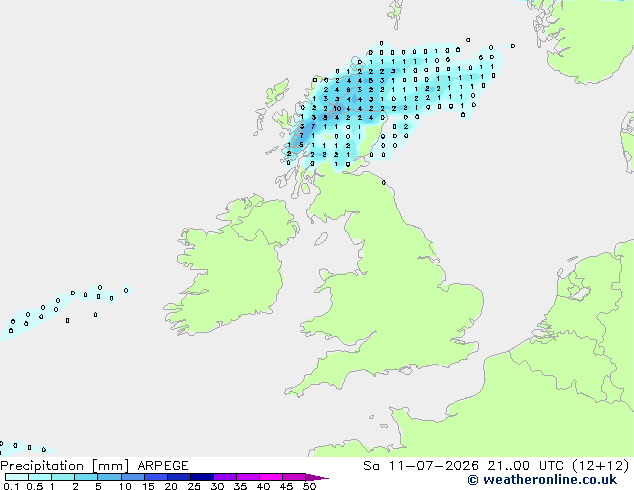Click the weatheronline.co.uk copyright text
Viewport: 634px width, 490px height.
(542, 480)
